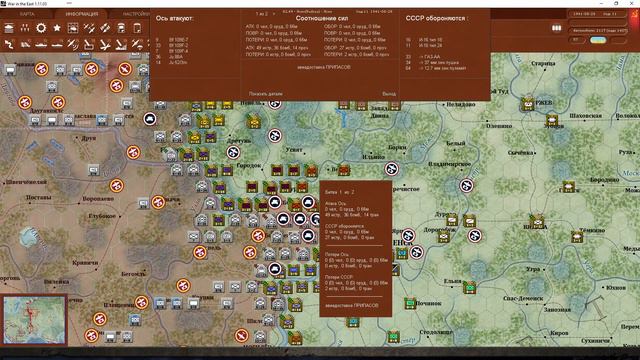
Task: Click the three-bar icon in top panel
Action: tap(556, 28)
